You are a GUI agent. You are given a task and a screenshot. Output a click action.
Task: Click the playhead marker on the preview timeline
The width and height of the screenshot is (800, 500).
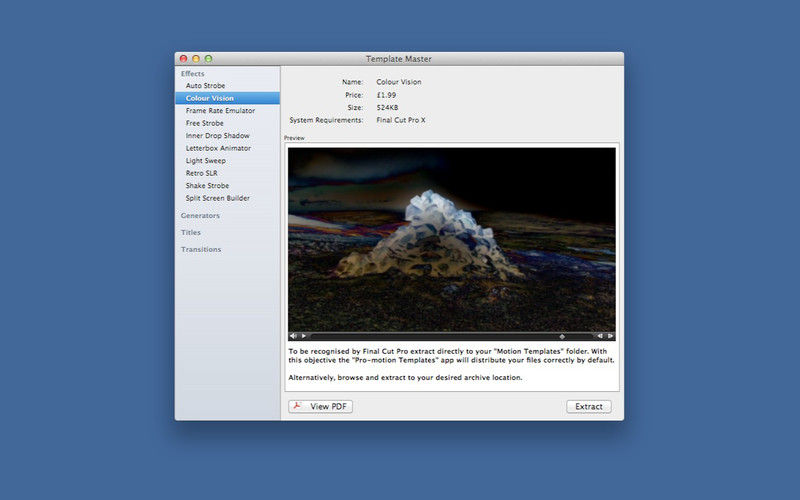(561, 336)
